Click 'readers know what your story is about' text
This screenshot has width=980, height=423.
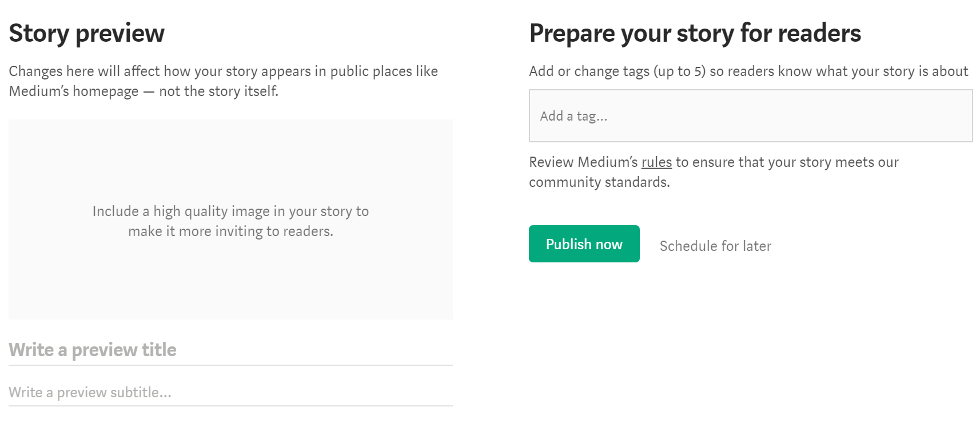pos(847,71)
